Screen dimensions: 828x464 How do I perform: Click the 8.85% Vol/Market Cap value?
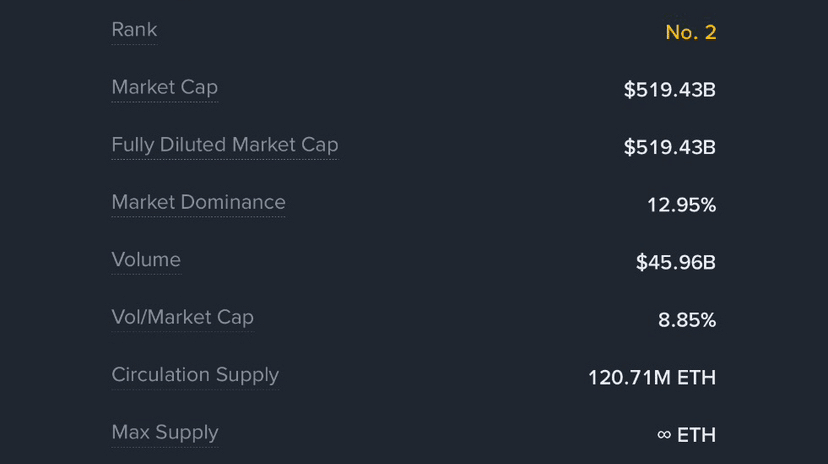click(687, 321)
